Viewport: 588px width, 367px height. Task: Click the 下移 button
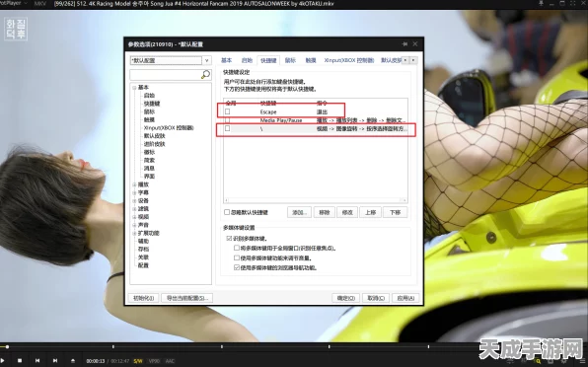click(396, 212)
